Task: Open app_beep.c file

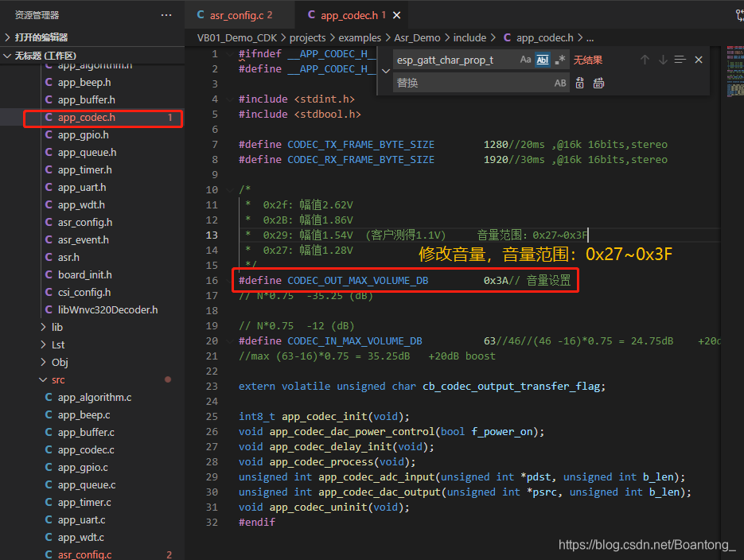Action: coord(84,415)
